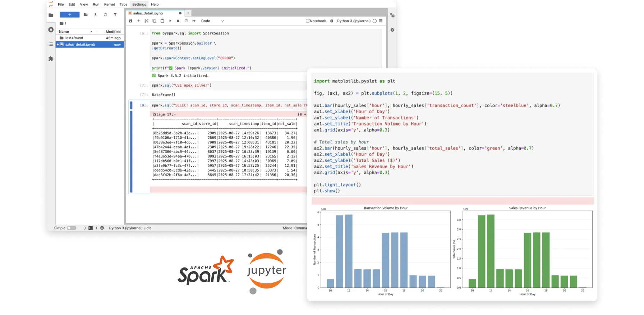Interrupt the kernel with stop button

pyautogui.click(x=178, y=21)
